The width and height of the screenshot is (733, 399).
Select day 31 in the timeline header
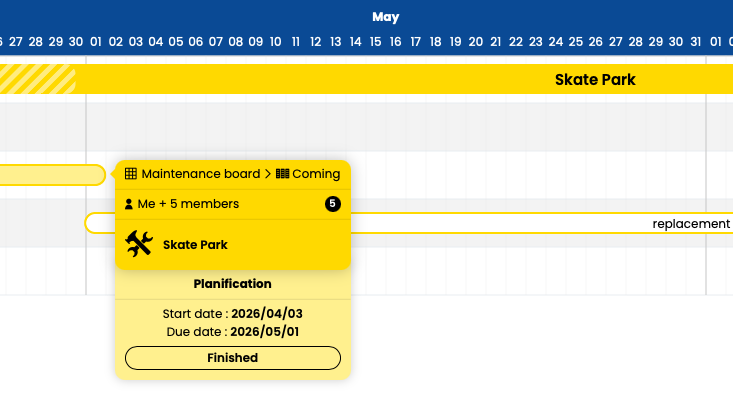[696, 42]
